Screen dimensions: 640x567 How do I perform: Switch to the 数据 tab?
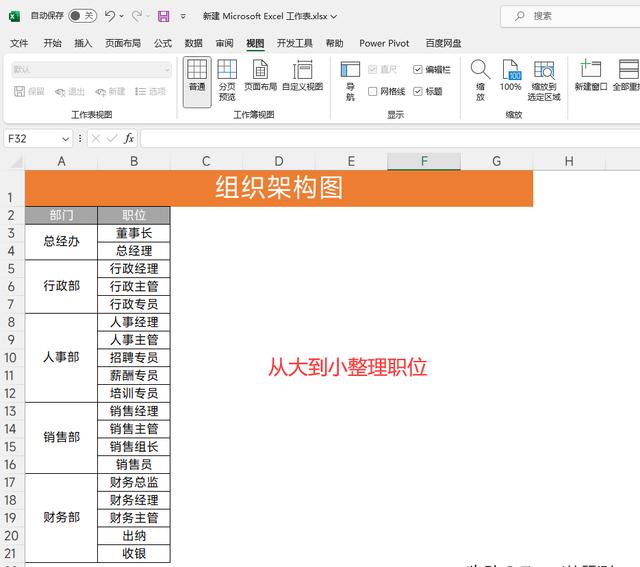coord(193,43)
